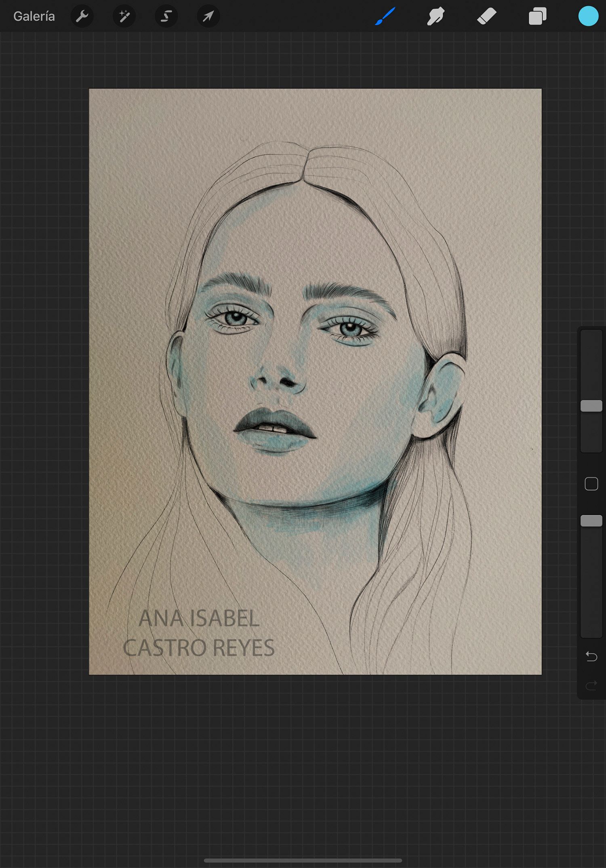Activate the Transform arrow tool

[208, 16]
